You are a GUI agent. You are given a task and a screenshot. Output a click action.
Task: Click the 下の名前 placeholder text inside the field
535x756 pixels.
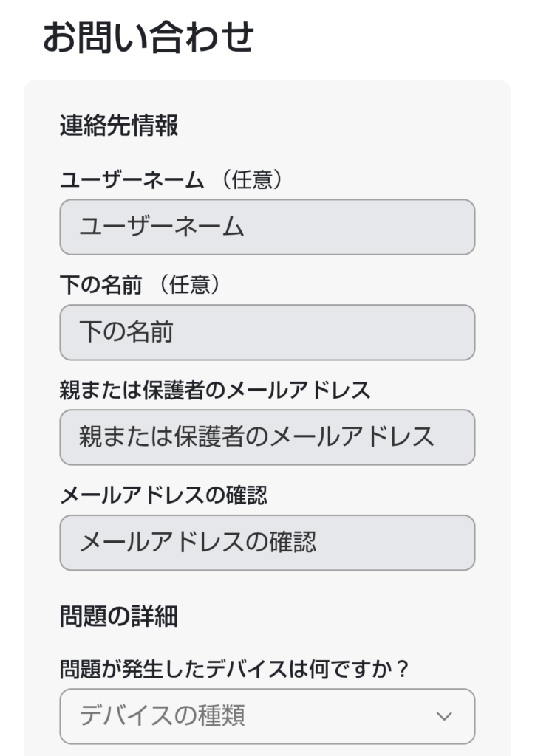[x=126, y=332]
